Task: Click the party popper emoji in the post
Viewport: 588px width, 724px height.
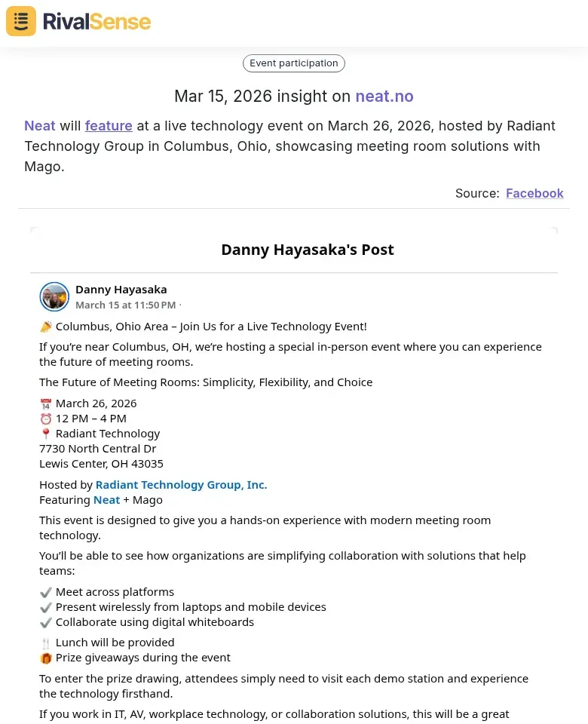Action: pyautogui.click(x=46, y=326)
